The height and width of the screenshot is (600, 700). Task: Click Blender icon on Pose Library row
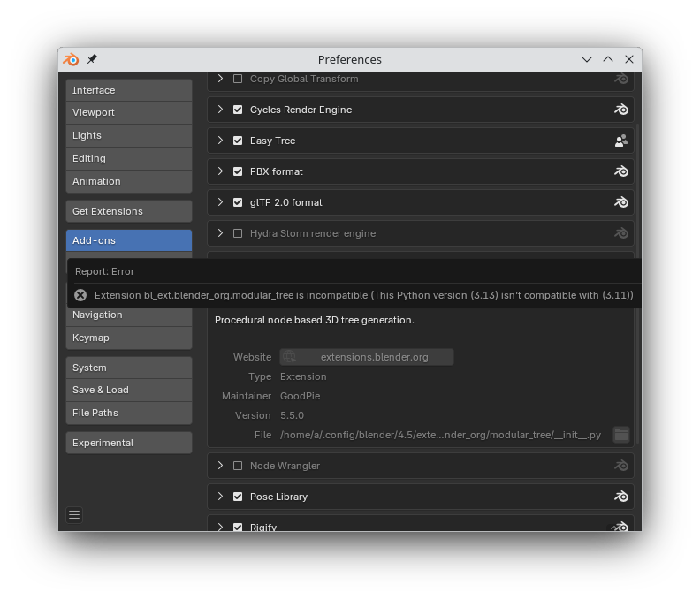621,497
